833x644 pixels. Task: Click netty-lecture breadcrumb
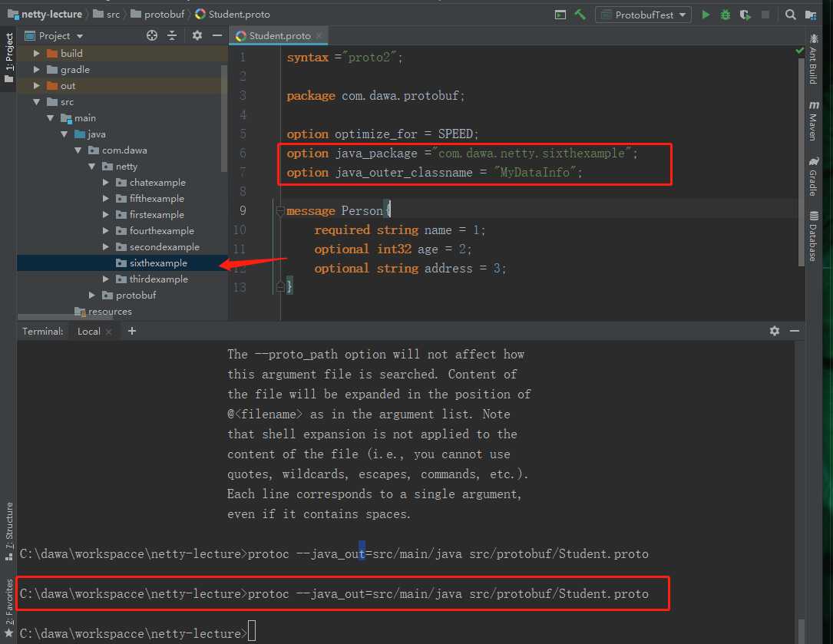[x=46, y=15]
